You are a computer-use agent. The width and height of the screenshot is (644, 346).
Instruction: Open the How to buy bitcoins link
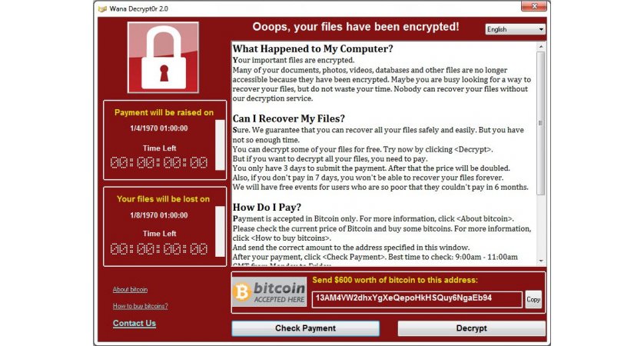(x=141, y=306)
